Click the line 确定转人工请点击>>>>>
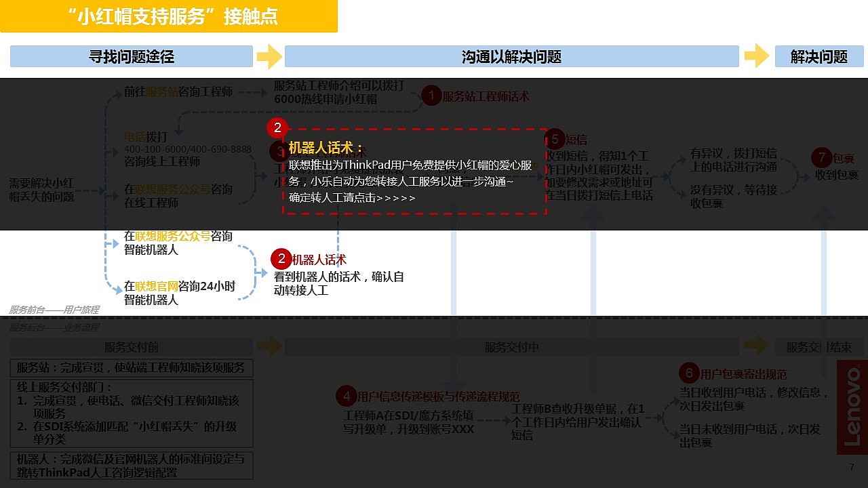Screen dimensions: 868x488 tap(352, 197)
